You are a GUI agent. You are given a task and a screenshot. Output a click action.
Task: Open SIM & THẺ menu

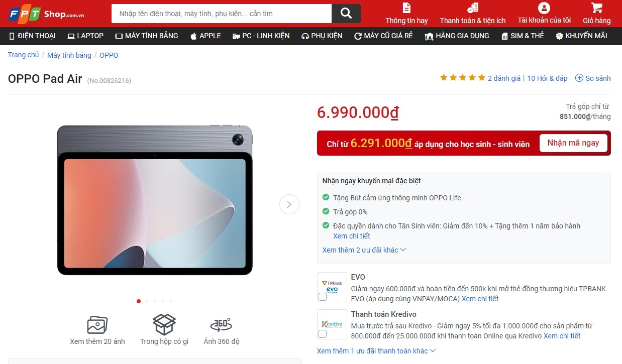523,36
